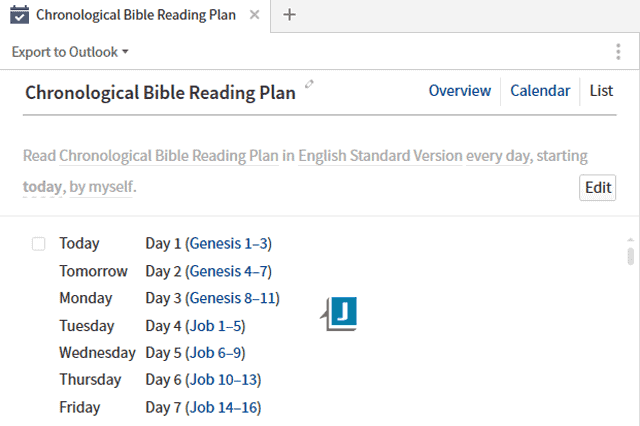Open the three-dot panel menu
Screen dimensions: 640x426
pyautogui.click(x=618, y=52)
